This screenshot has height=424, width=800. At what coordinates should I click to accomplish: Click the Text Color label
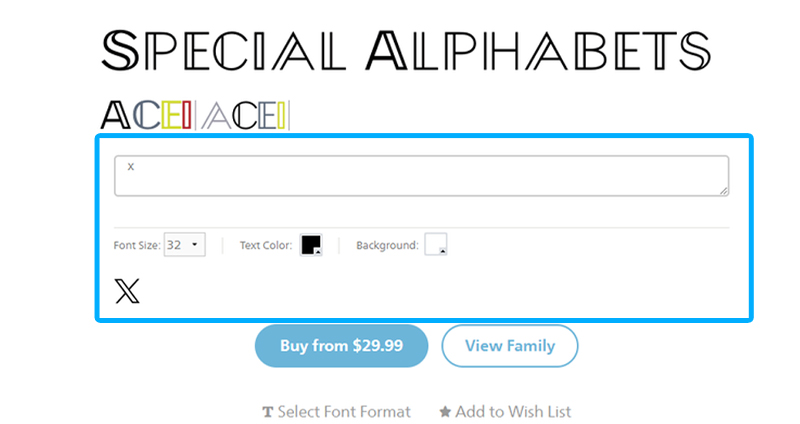point(266,245)
